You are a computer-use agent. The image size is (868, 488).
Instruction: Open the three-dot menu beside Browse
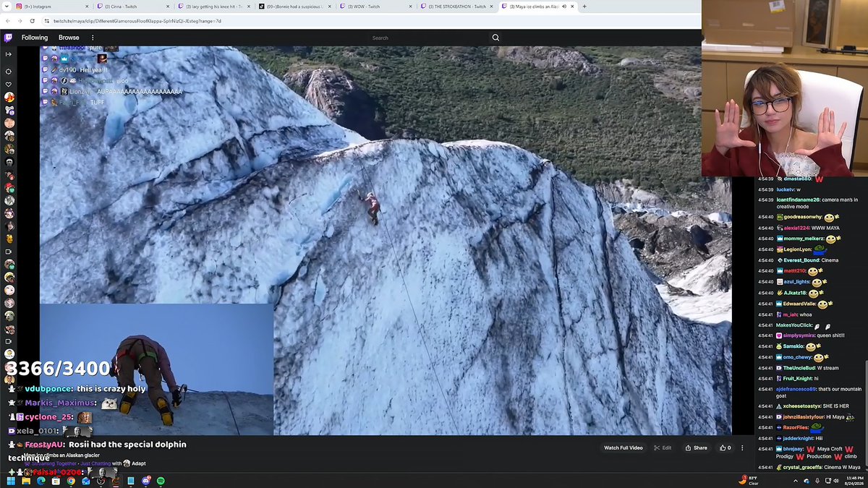coord(93,38)
